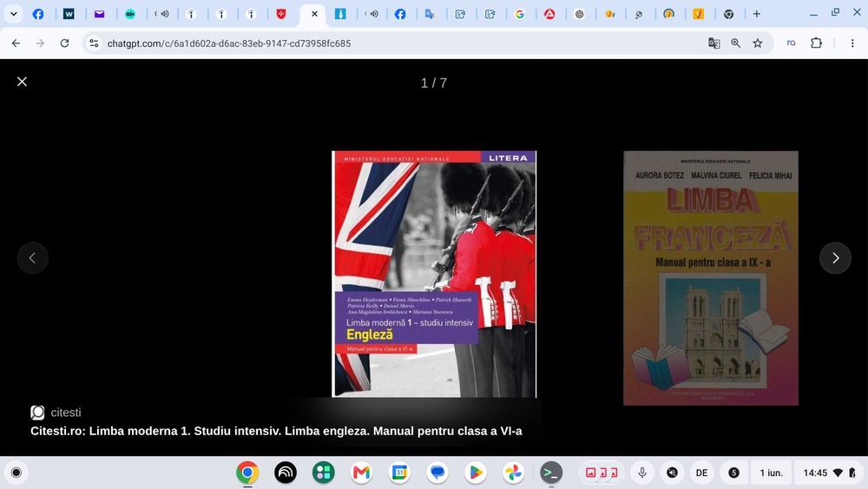Open the black cast-style shelf app
This screenshot has width=868, height=489.
click(286, 472)
